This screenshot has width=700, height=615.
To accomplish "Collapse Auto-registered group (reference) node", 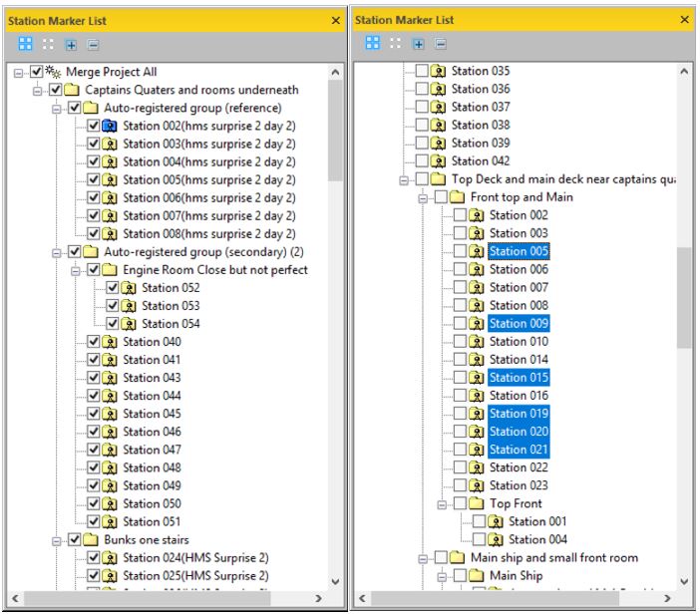I will pyautogui.click(x=56, y=109).
